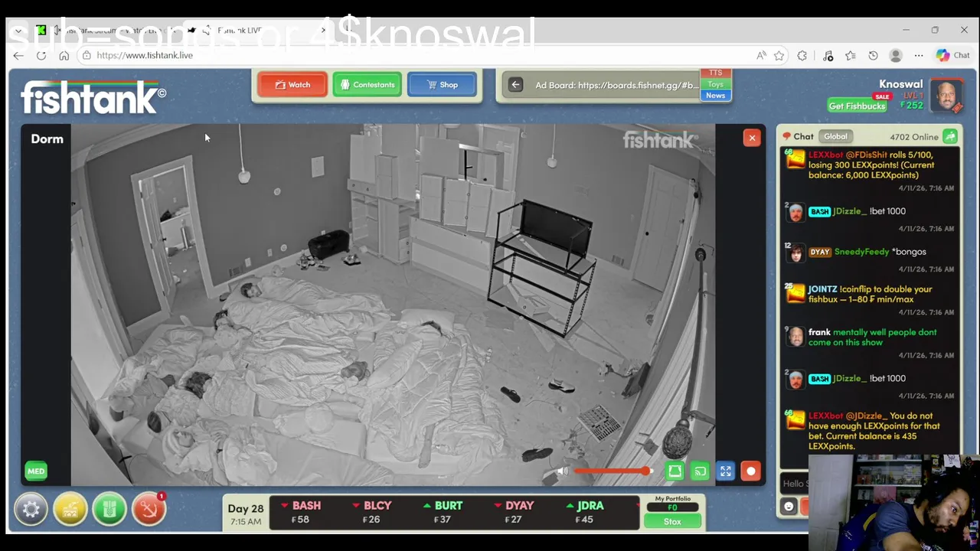Open the Watch tab
The image size is (980, 551).
(x=292, y=85)
